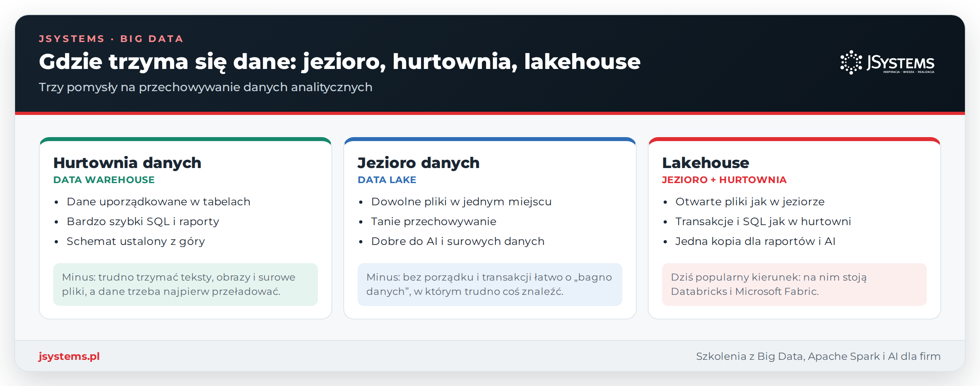The height and width of the screenshot is (386, 980).
Task: Click the pink note mentioning Databricks and Microsoft Fabric
Action: (794, 285)
